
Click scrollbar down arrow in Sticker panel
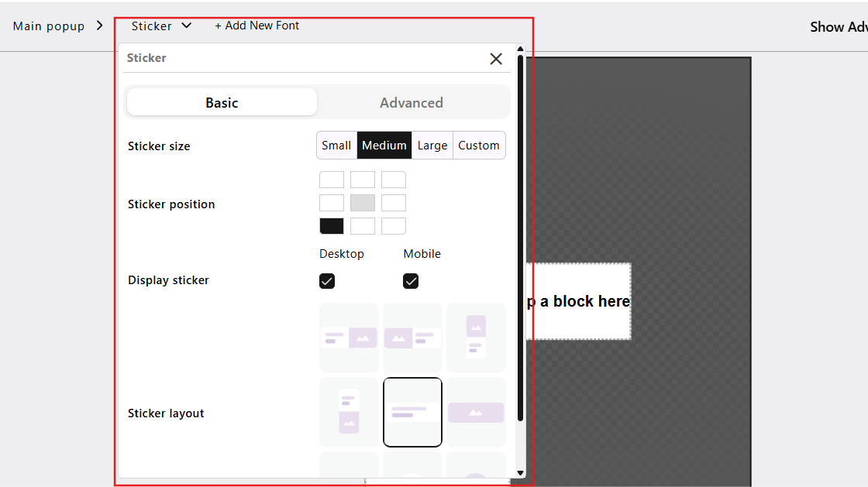click(x=520, y=473)
